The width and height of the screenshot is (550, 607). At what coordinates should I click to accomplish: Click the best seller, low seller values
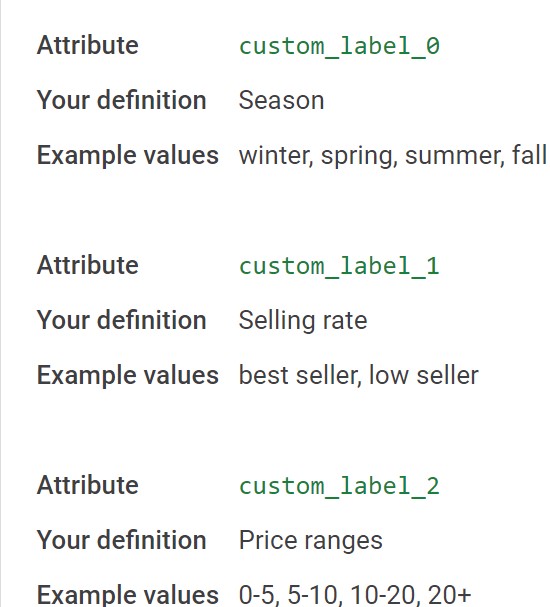pos(359,375)
